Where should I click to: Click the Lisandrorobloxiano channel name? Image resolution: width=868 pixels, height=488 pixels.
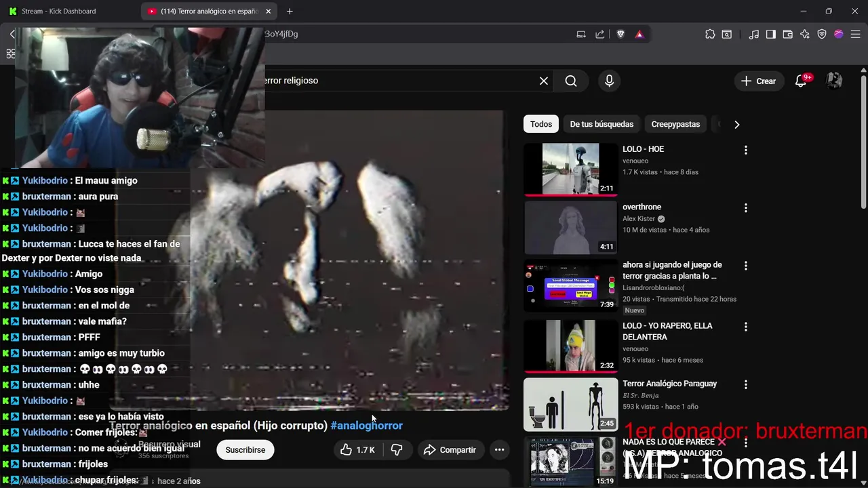click(x=654, y=288)
